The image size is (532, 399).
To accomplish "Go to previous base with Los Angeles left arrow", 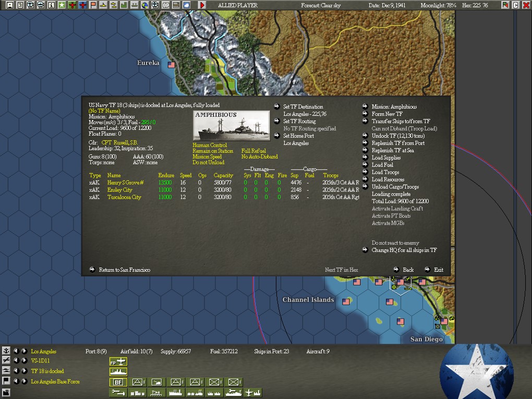I will point(16,351).
